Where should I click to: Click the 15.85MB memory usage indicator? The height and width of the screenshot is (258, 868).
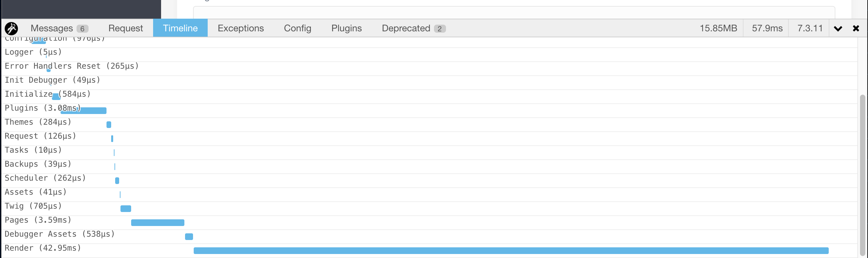718,28
